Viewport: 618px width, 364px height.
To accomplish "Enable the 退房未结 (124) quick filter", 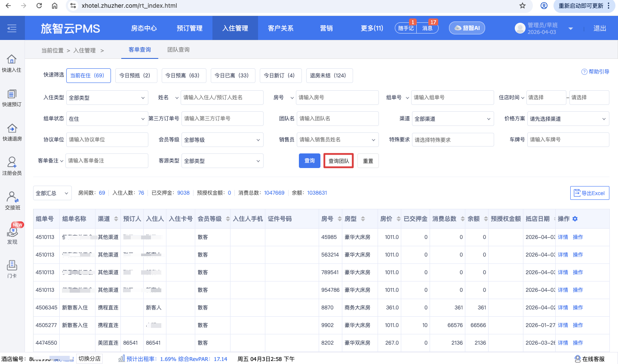I will (328, 76).
